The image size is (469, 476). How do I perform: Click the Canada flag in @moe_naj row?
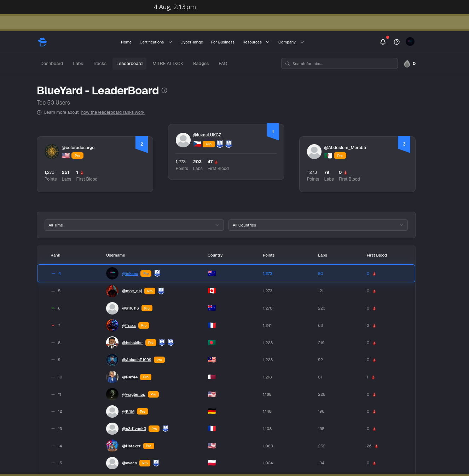[212, 291]
